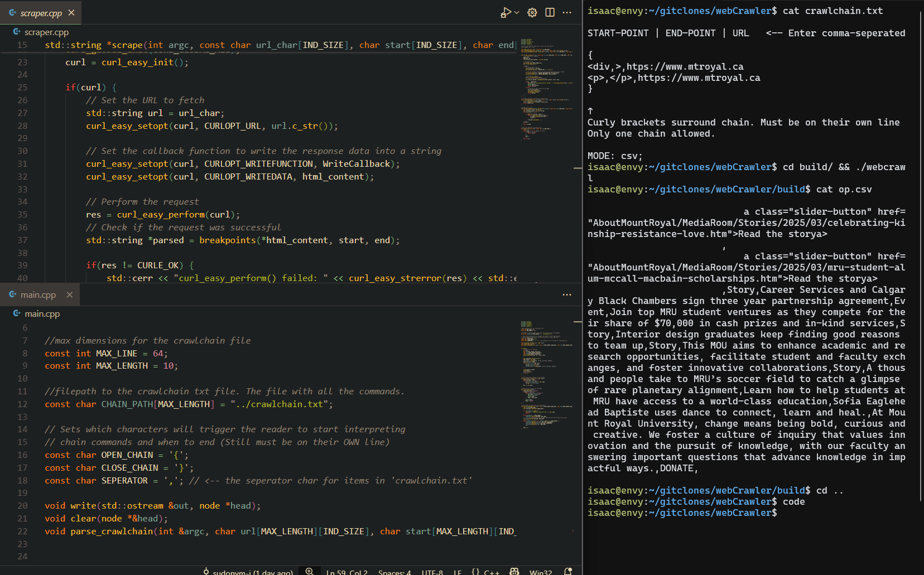Click the scraper.cpp minimap

tap(547, 89)
